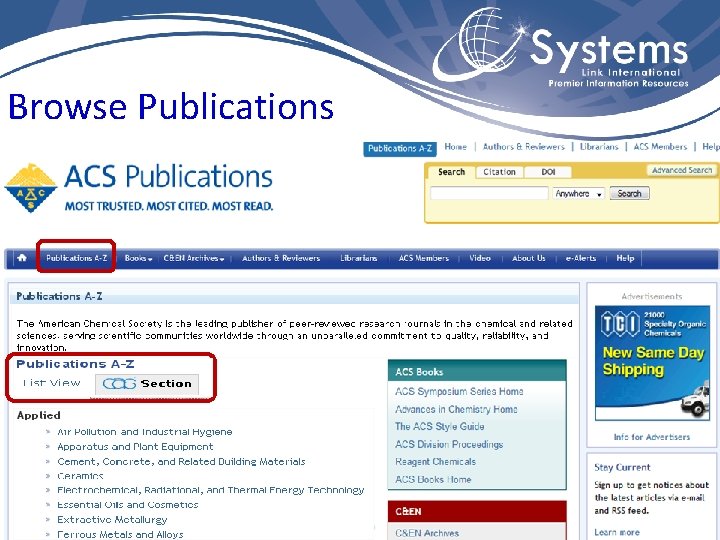Open Electrochemical, Radiational, and Thermal Energy Technology
Image resolution: width=720 pixels, height=540 pixels.
point(210,490)
